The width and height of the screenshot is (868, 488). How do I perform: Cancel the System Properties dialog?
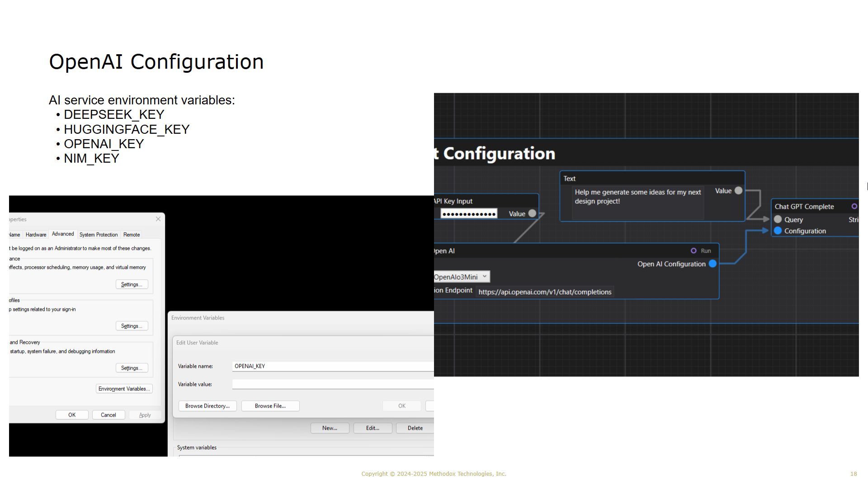coord(108,415)
